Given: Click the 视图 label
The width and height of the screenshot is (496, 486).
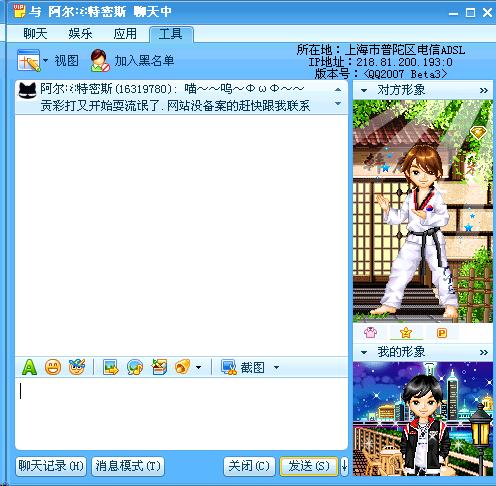Looking at the screenshot, I should tap(67, 61).
